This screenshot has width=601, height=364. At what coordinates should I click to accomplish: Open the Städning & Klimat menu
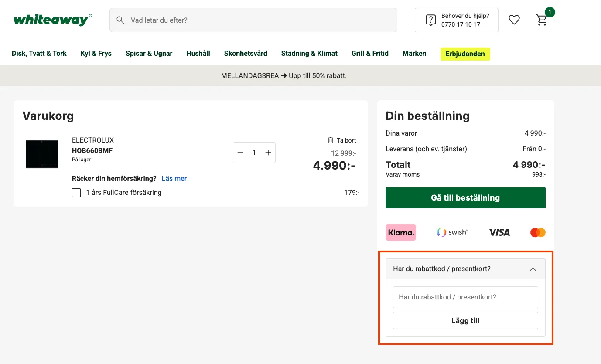tap(309, 54)
